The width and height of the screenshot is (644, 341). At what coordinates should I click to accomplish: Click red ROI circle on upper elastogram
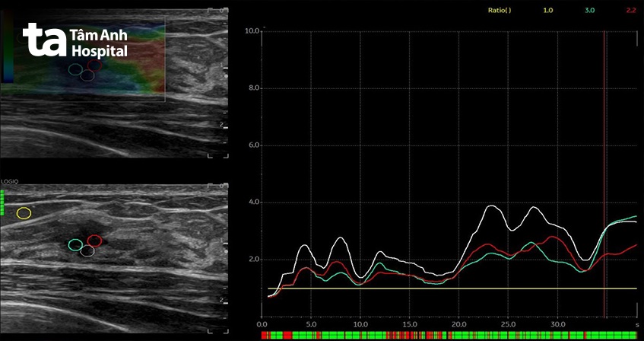(x=94, y=65)
